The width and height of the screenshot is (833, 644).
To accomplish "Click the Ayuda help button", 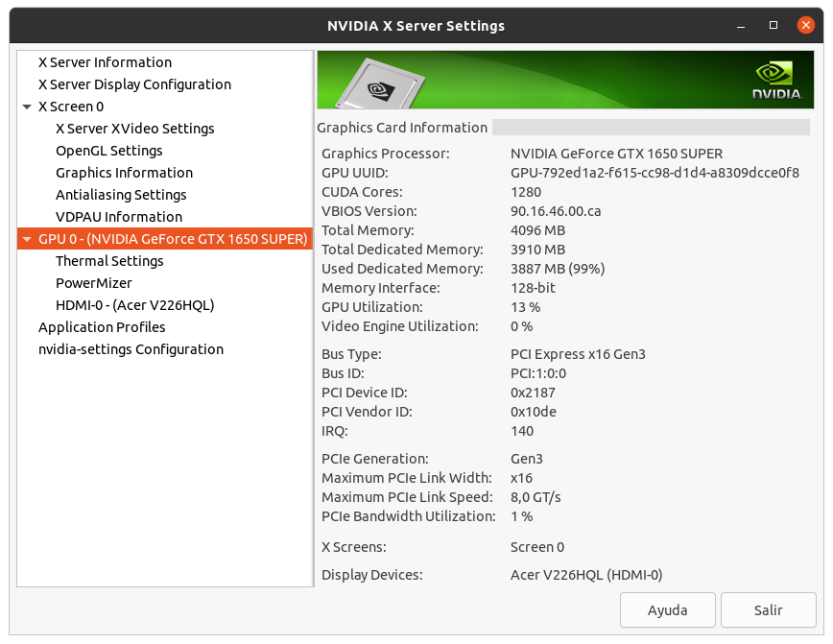I will (667, 610).
